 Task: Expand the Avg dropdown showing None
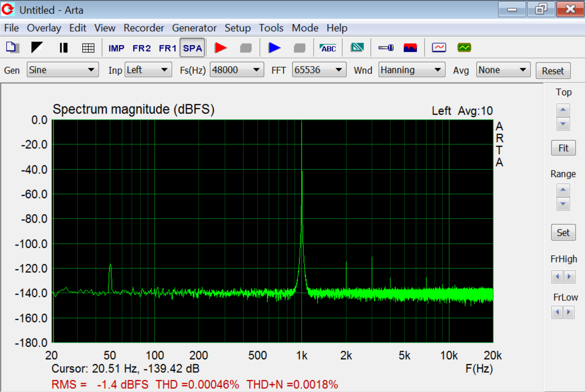[x=503, y=70]
